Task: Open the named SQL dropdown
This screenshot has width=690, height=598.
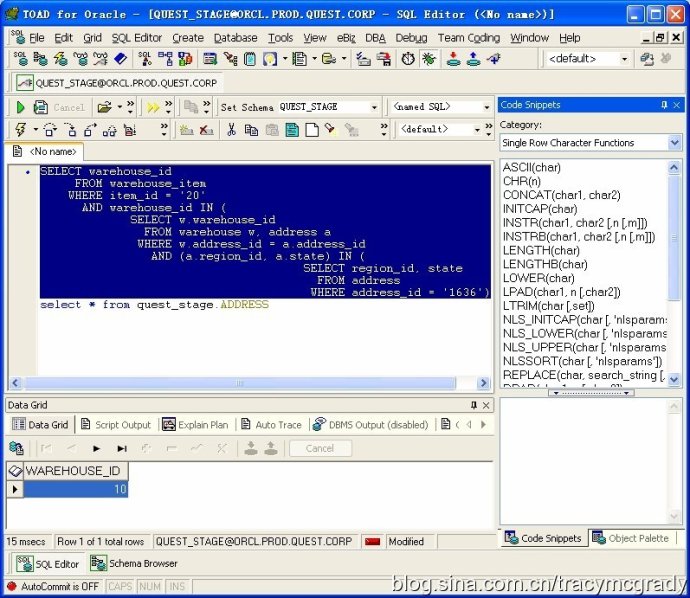Action: [487, 107]
